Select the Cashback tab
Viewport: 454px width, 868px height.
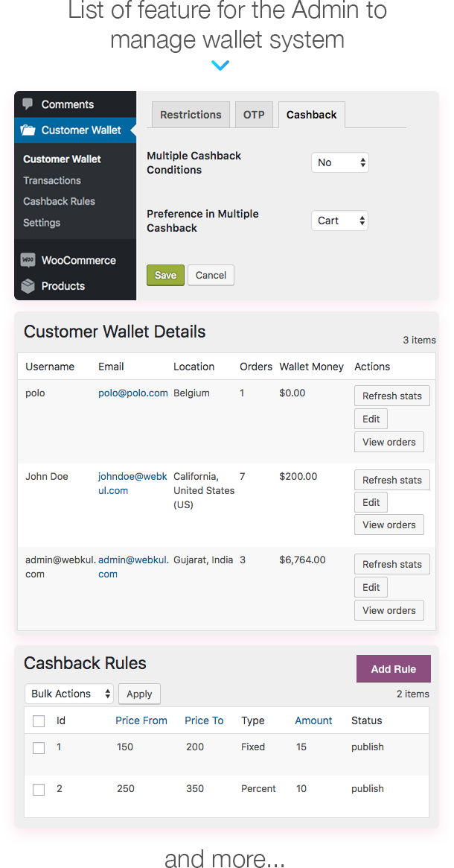[311, 115]
